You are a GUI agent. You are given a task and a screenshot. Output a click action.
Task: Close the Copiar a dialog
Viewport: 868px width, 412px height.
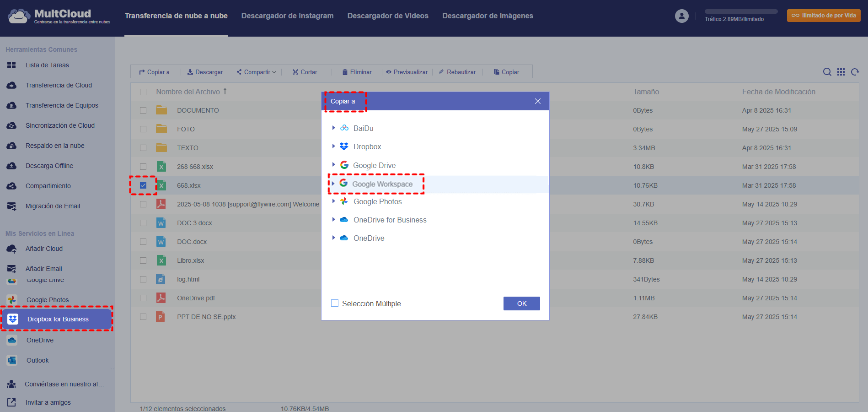point(538,101)
